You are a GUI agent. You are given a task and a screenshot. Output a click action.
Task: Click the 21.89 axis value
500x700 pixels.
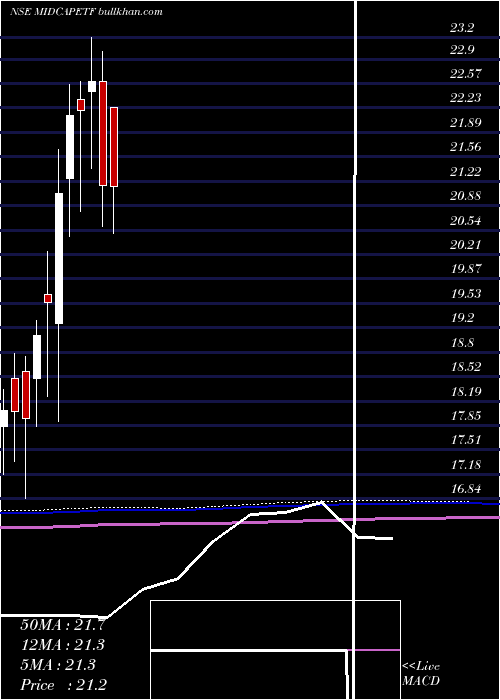click(x=466, y=123)
